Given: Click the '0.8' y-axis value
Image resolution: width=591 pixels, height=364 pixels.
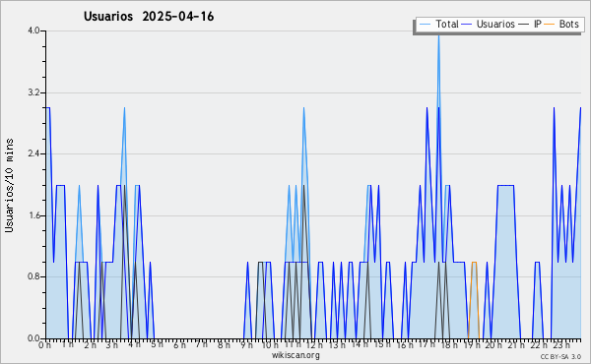Looking at the screenshot, I should coord(33,277).
